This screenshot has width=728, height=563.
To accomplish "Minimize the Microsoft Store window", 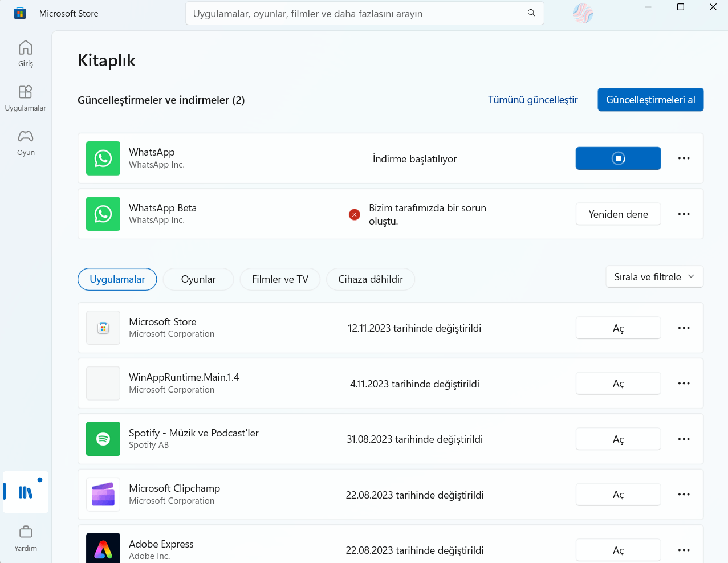I will point(648,7).
